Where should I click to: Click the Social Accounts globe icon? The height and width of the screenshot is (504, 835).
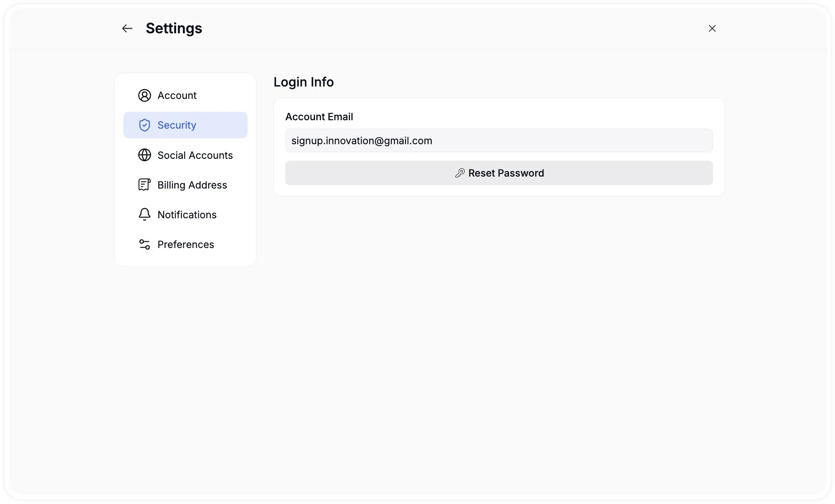click(145, 155)
